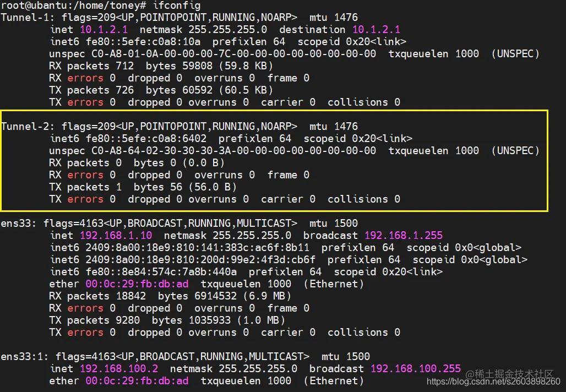Click the netmask 255.255.255.0 on the 192.168.1.10 line
This screenshot has width=566, height=392.
coord(252,236)
